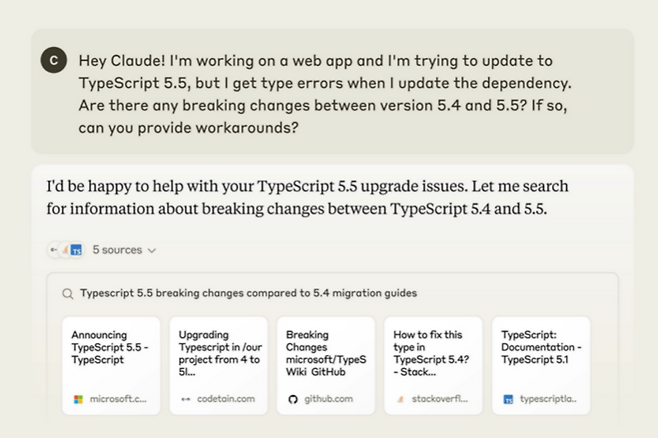Toggle the "5 sources" label
This screenshot has height=438, width=658.
116,249
